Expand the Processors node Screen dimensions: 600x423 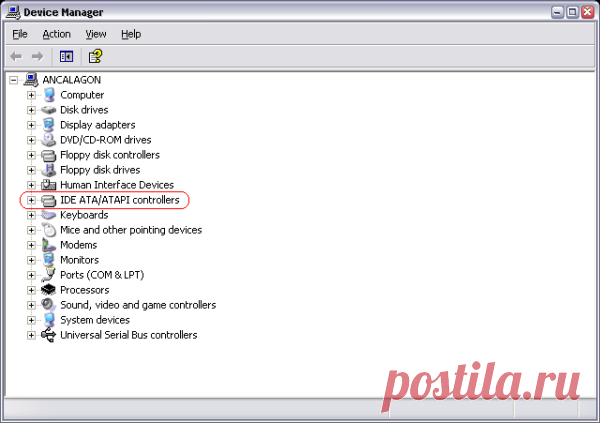tap(31, 290)
